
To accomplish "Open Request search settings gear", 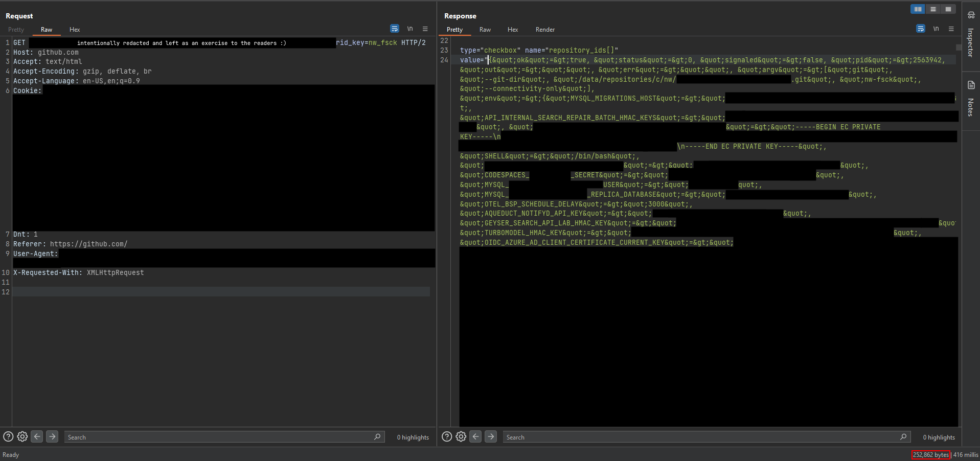I will point(22,436).
